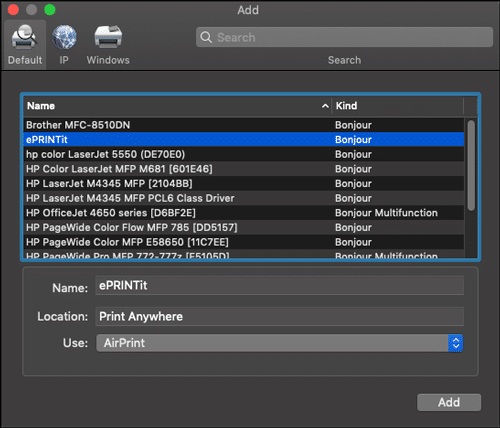This screenshot has width=500, height=428.
Task: Click into the Search text field
Action: (344, 37)
